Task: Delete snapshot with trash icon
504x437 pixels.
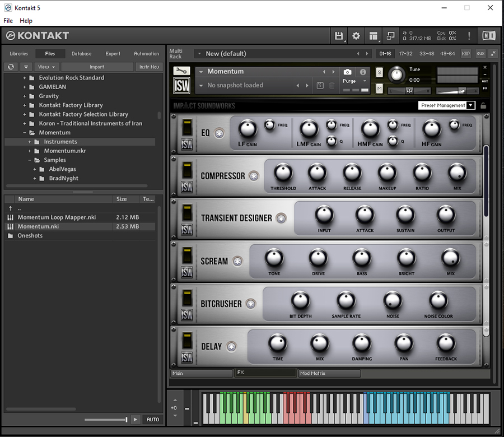Action: [x=332, y=86]
